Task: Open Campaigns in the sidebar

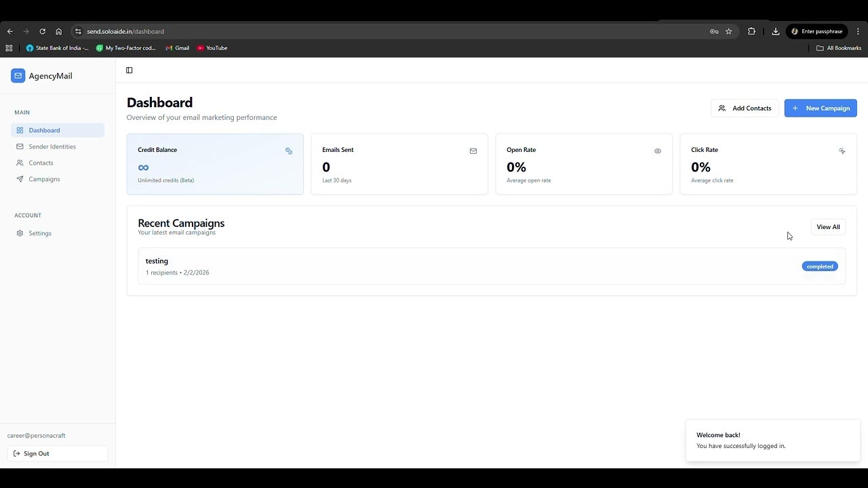Action: pyautogui.click(x=58, y=179)
